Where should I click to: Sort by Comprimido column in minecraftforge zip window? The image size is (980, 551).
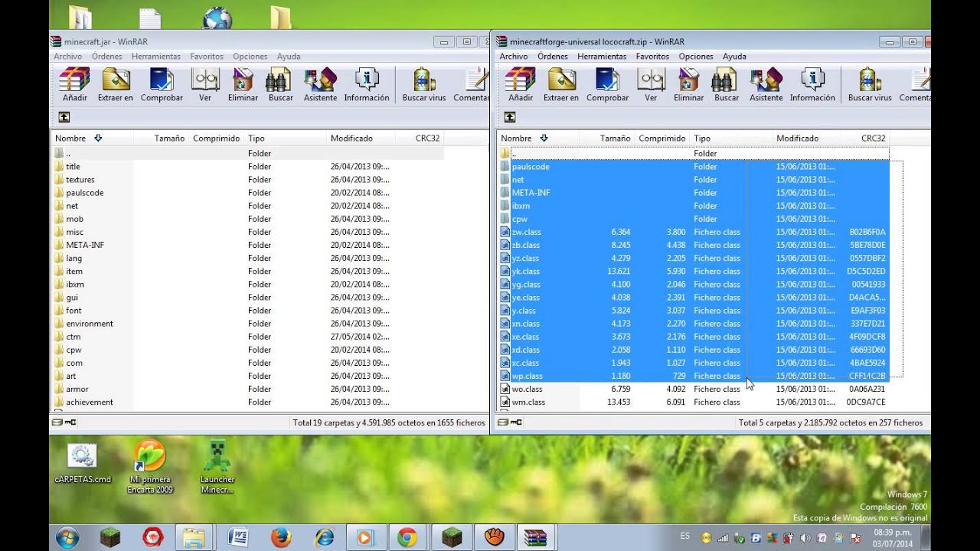tap(662, 139)
